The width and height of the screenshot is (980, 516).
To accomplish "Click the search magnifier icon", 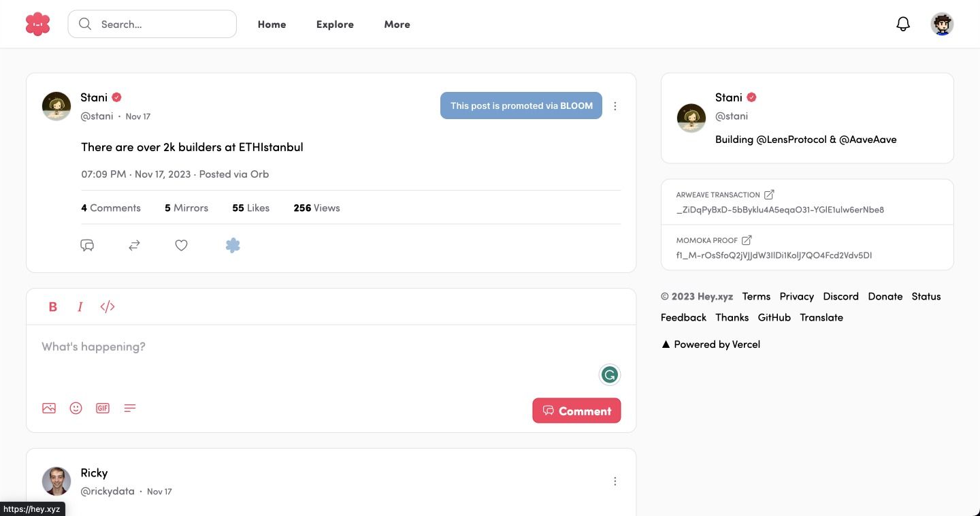I will (85, 24).
